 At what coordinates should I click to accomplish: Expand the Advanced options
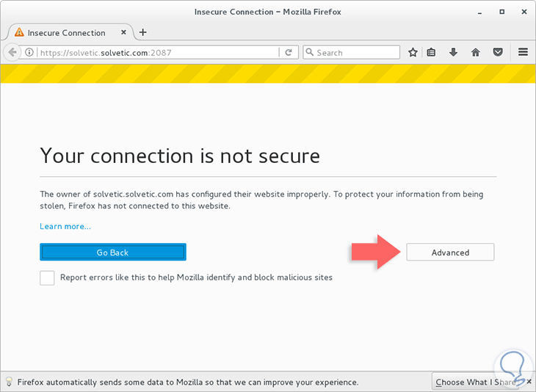click(x=450, y=253)
